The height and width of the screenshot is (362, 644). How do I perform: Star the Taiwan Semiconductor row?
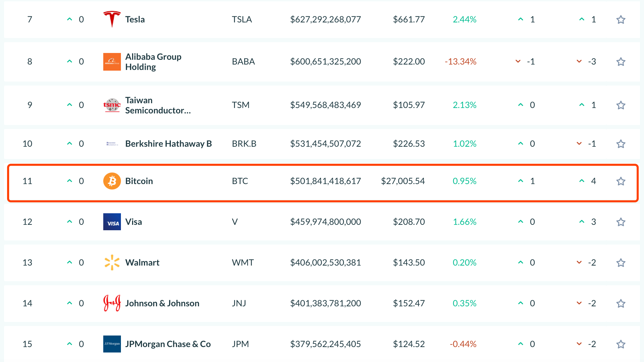point(621,105)
